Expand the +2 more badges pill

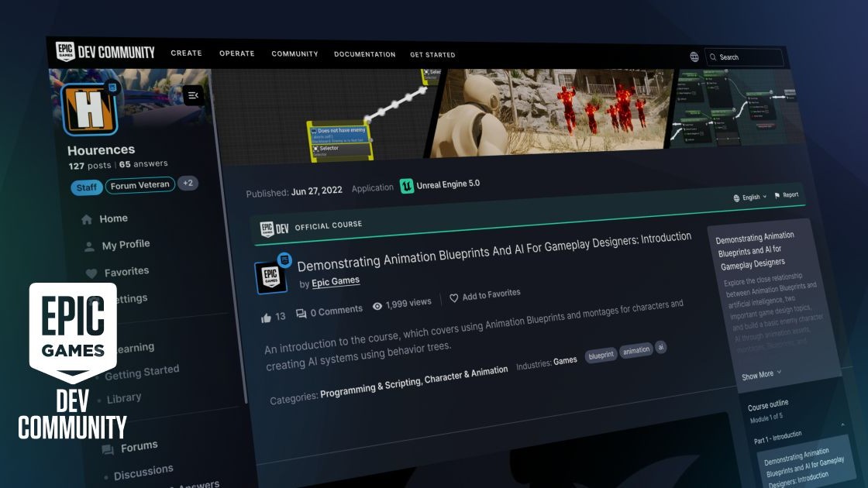click(188, 183)
